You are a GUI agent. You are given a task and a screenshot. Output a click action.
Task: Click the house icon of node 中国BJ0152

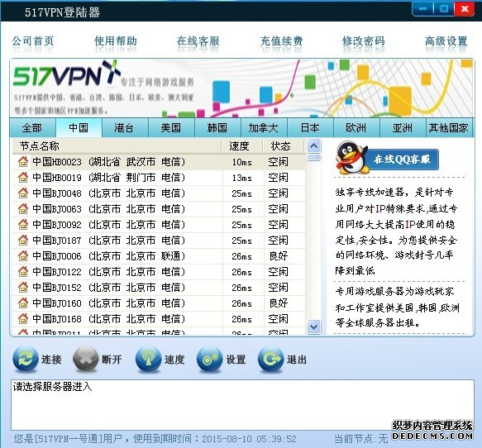[x=23, y=287]
